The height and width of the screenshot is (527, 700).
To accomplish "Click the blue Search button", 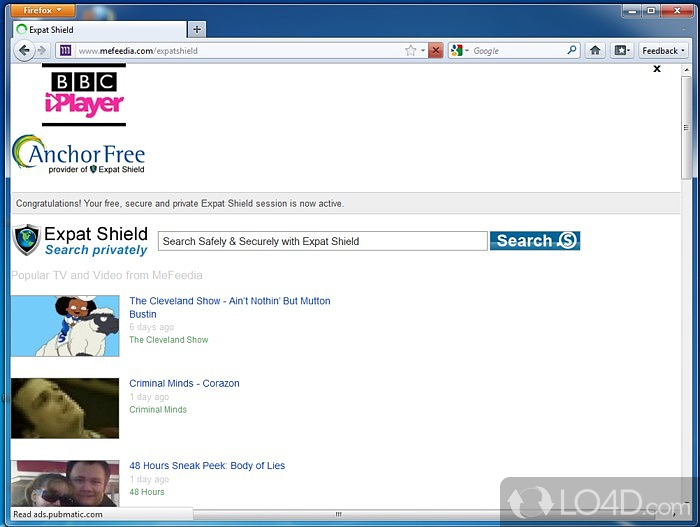I will pyautogui.click(x=535, y=241).
